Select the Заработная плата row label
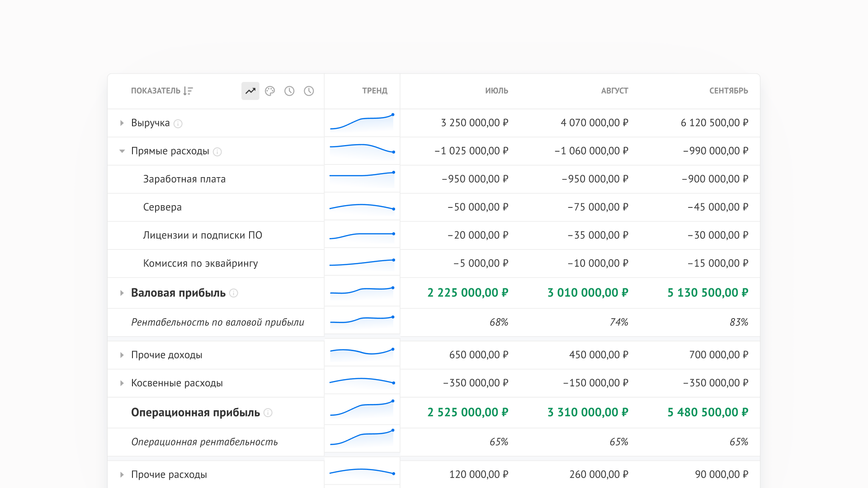The image size is (868, 488). [x=184, y=179]
